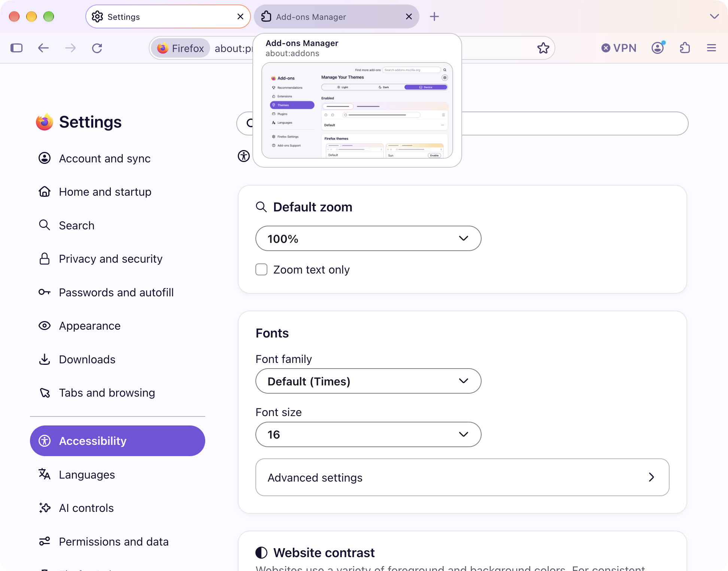The height and width of the screenshot is (571, 728).
Task: Click the Add-ons Manager tab preview thumbnail
Action: coord(357,110)
